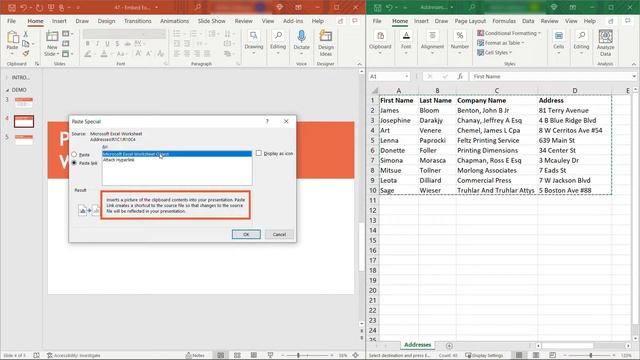Click the Save icon in Excel title bar
Screen dimensions: 640x360
[x=378, y=7]
